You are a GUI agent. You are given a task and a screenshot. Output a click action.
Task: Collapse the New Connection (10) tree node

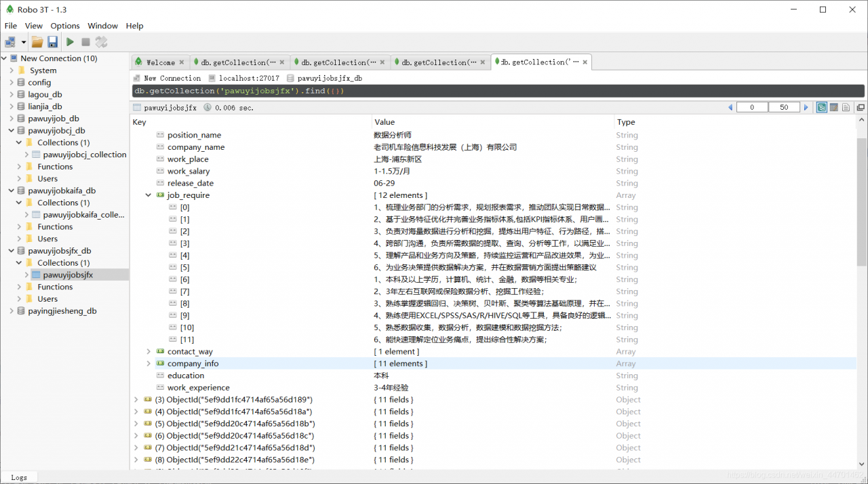coord(5,58)
